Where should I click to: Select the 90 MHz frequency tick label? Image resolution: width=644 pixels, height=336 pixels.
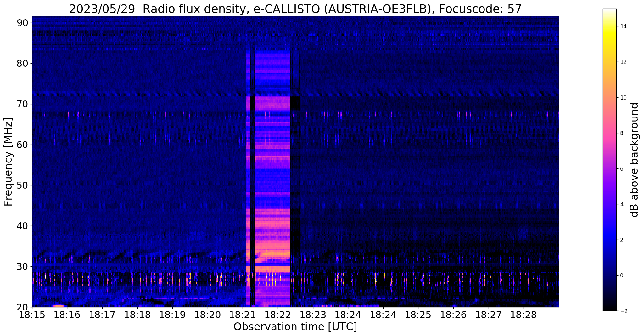(23, 23)
